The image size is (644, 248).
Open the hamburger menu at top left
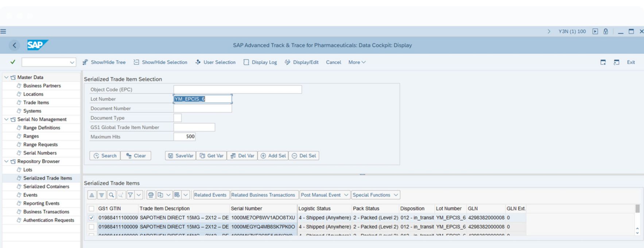click(x=3, y=31)
